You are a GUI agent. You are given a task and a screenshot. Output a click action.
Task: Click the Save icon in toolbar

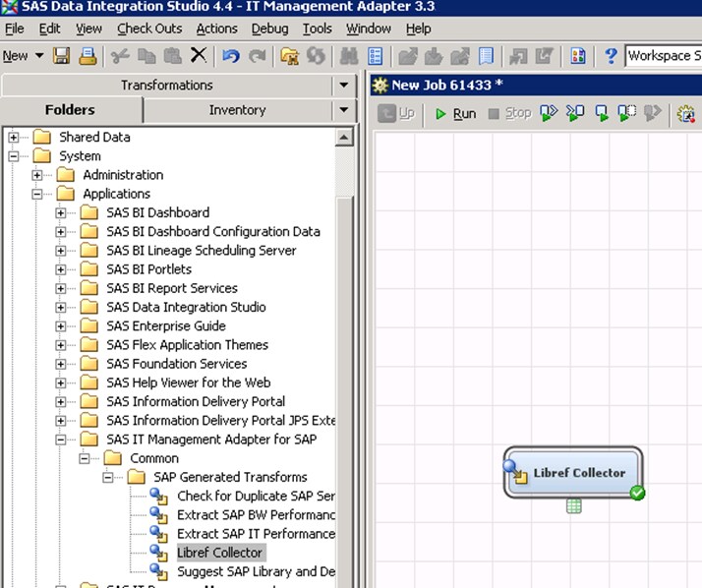pos(62,56)
